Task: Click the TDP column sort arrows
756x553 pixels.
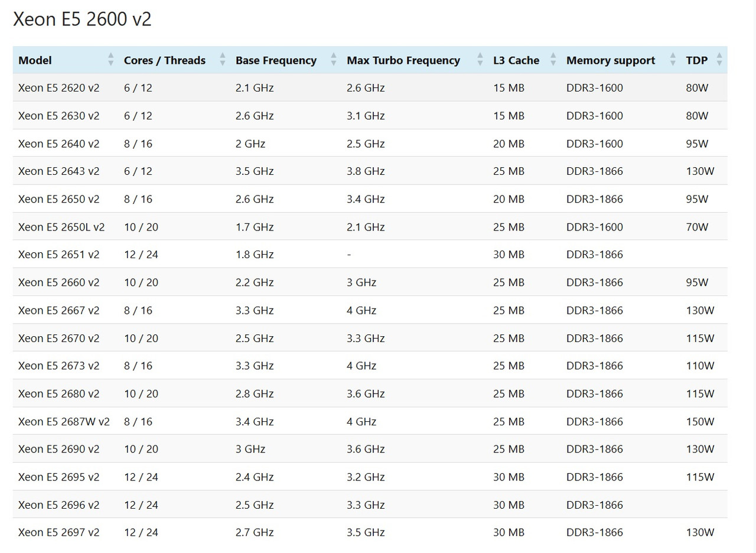Action: [x=719, y=60]
